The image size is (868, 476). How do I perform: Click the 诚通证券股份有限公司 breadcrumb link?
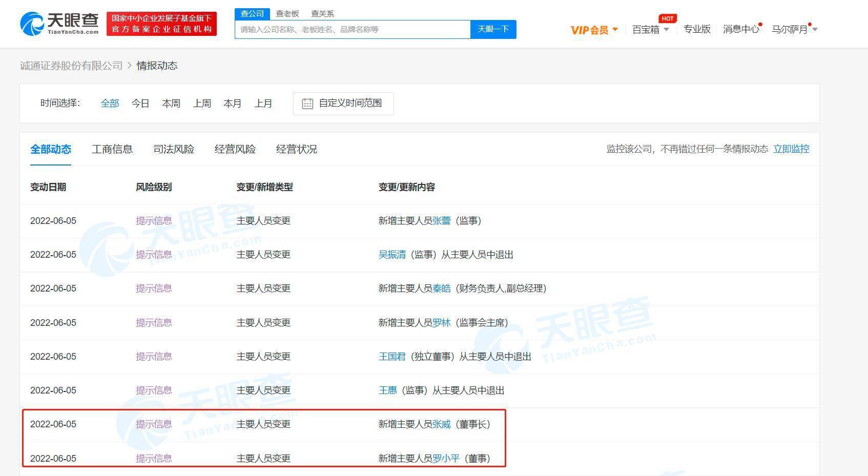pyautogui.click(x=71, y=66)
